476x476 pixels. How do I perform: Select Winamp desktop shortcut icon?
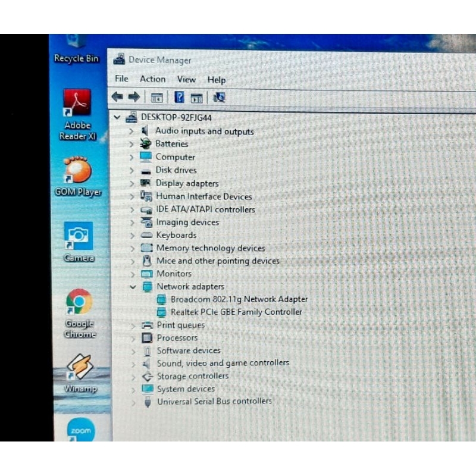tap(80, 373)
